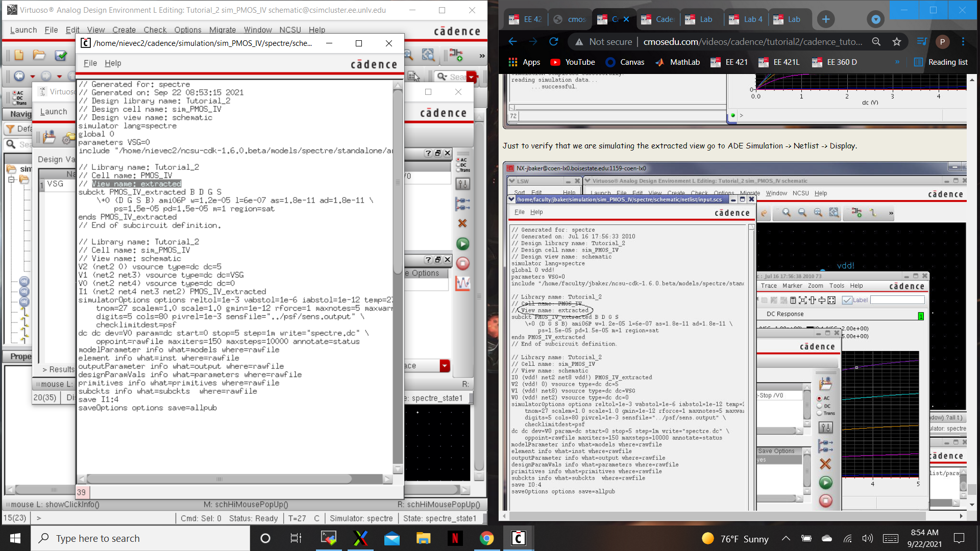
Task: Click the orange X Delete icon
Action: (462, 223)
